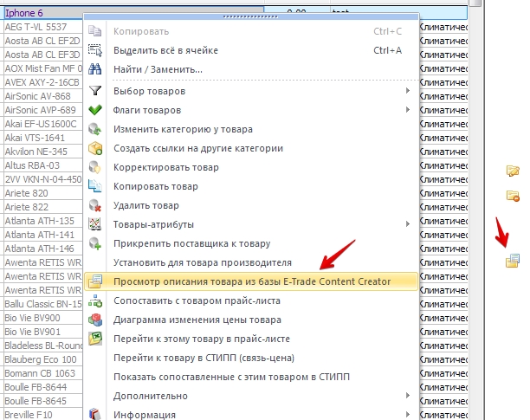Select the AirSonic AVP-689 product
Image resolution: width=530 pixels, height=420 pixels.
pos(43,110)
